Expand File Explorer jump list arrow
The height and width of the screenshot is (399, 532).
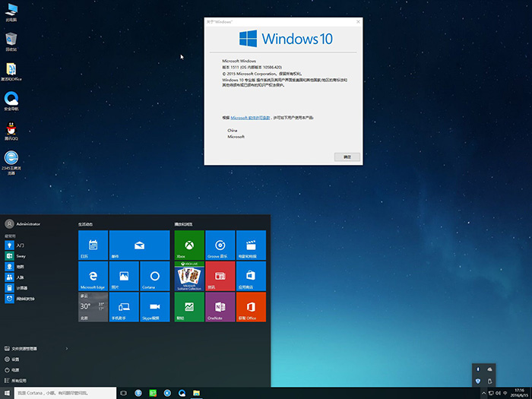pyautogui.click(x=67, y=348)
